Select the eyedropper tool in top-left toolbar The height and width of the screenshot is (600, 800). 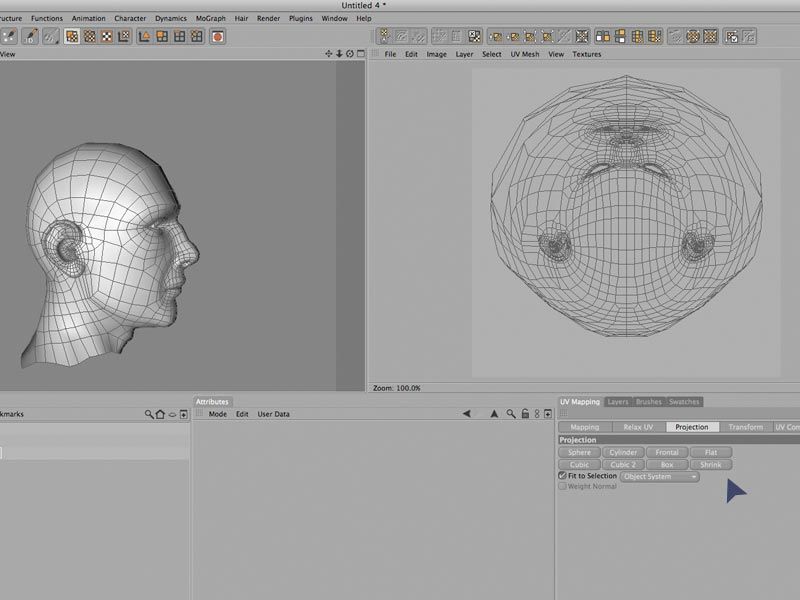pos(32,37)
